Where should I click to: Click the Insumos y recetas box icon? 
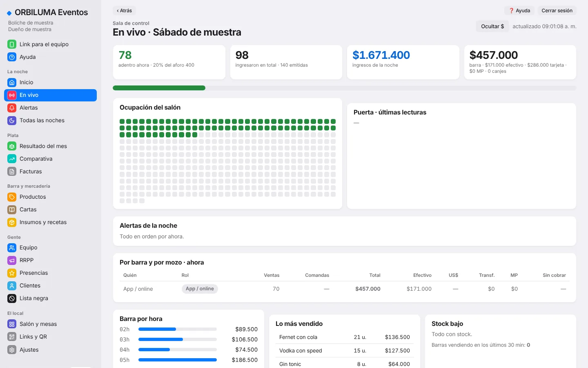pyautogui.click(x=12, y=222)
